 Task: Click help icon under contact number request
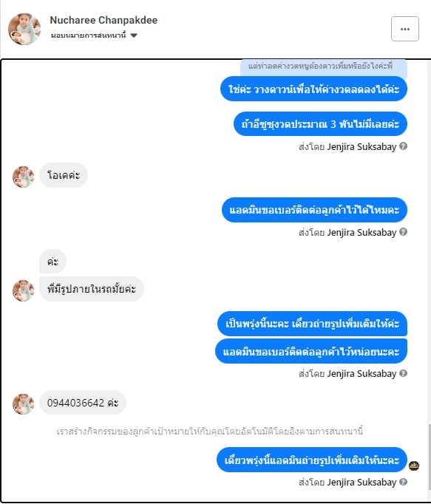(x=404, y=232)
